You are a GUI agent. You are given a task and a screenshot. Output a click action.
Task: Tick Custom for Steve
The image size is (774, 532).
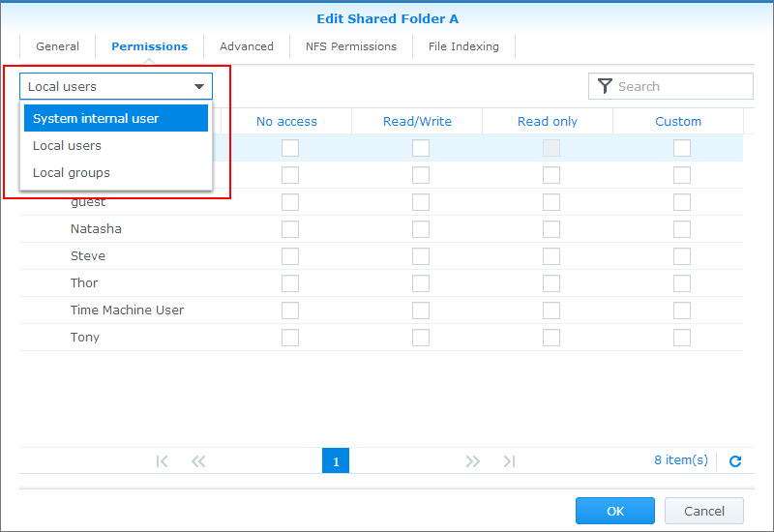pos(682,256)
